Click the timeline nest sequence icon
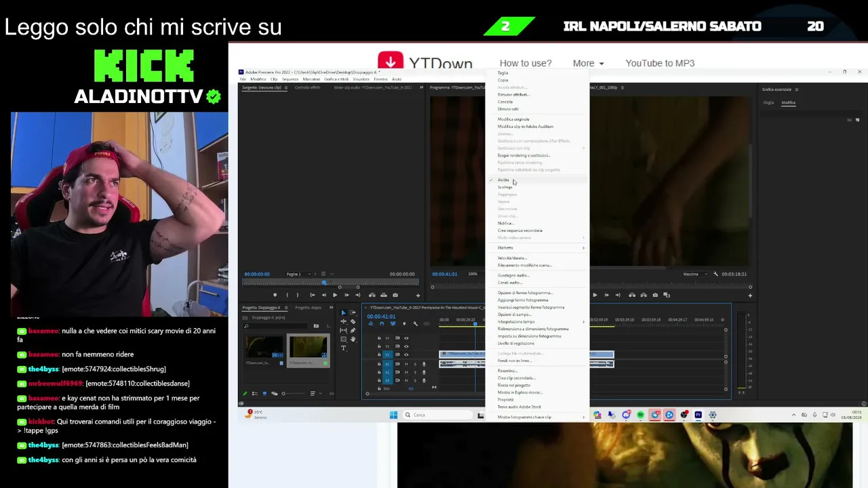The image size is (868, 488). [x=371, y=323]
